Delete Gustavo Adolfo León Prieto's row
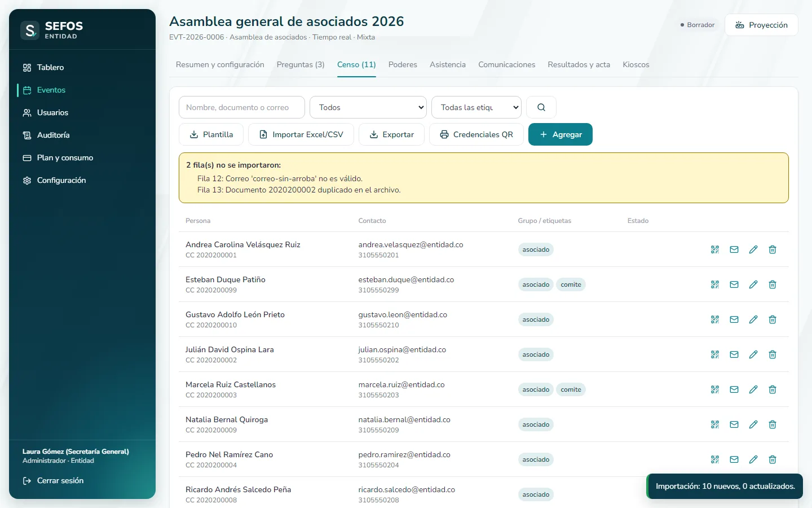This screenshot has width=812, height=508. click(773, 319)
